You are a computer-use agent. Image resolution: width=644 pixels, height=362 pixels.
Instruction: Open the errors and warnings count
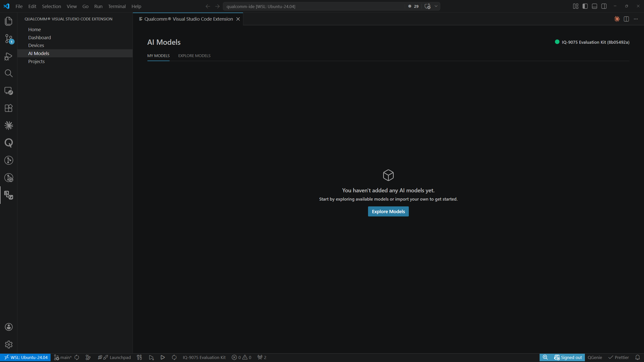[242, 357]
